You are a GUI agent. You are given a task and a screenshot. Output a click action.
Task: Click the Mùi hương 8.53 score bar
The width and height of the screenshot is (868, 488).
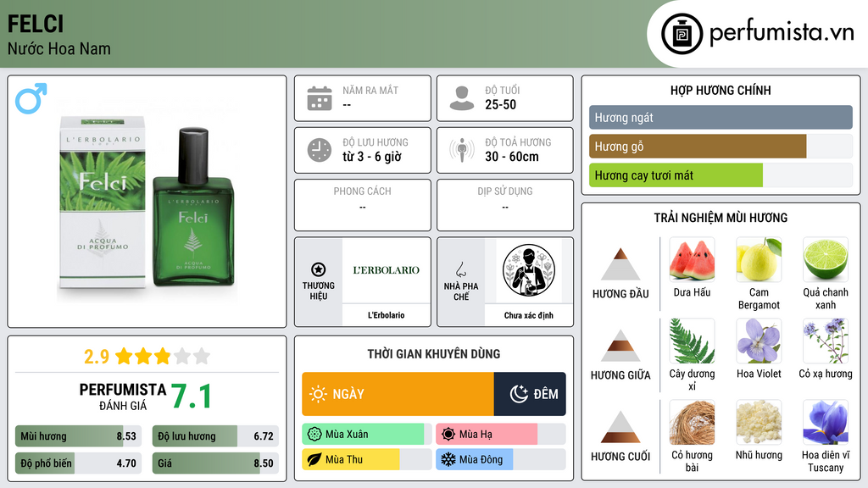click(79, 436)
